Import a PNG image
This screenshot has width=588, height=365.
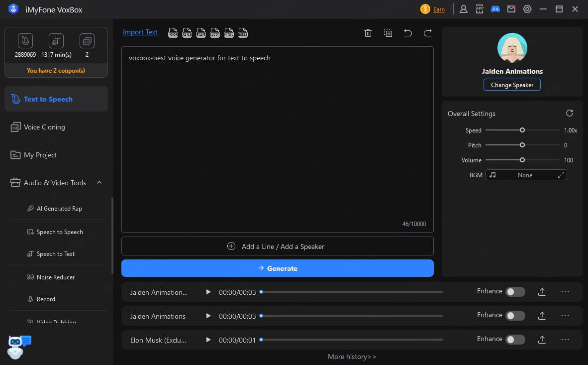(214, 33)
